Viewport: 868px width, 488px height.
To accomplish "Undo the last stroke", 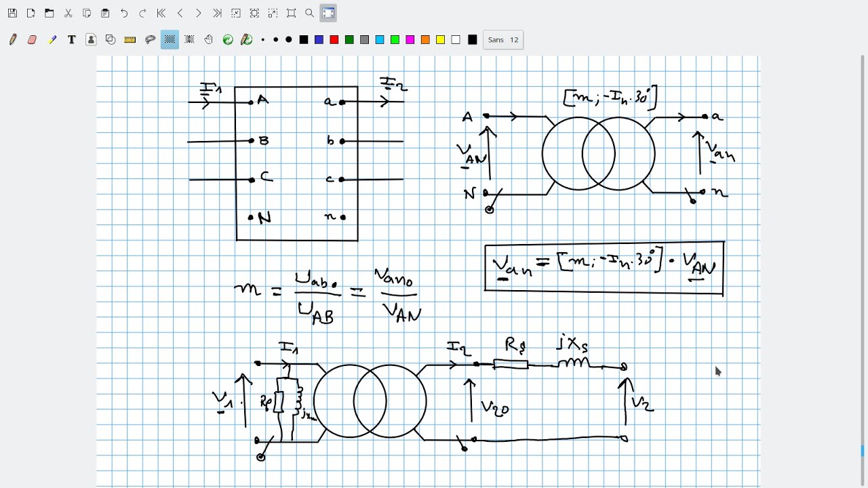I will click(x=124, y=13).
